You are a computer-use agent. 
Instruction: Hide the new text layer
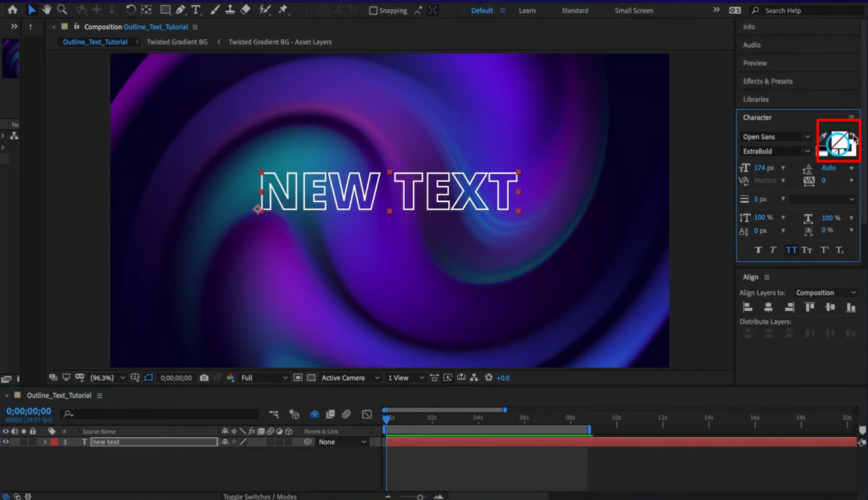pyautogui.click(x=6, y=442)
